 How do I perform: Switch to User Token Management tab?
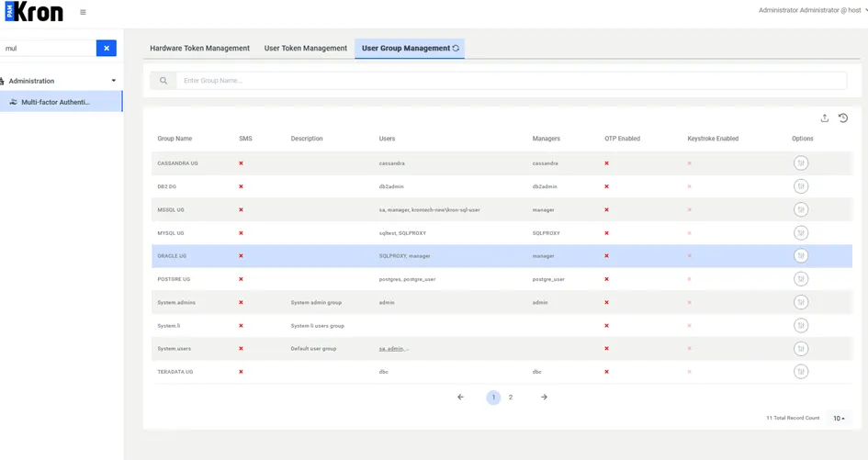click(306, 48)
